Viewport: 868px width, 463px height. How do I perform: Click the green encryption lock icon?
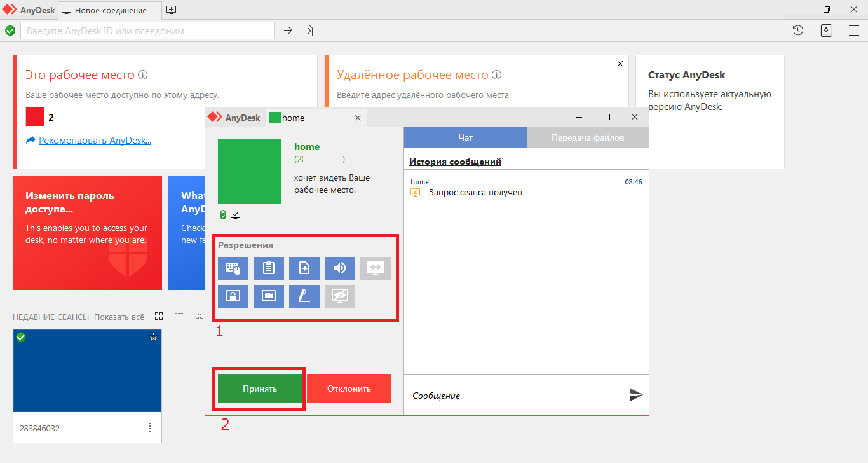coord(223,214)
